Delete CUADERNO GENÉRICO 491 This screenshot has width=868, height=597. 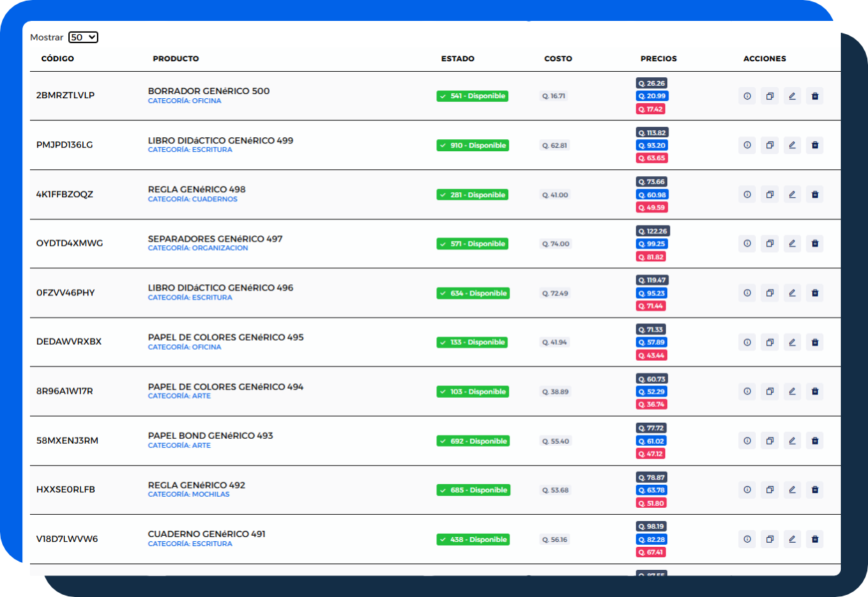click(815, 539)
